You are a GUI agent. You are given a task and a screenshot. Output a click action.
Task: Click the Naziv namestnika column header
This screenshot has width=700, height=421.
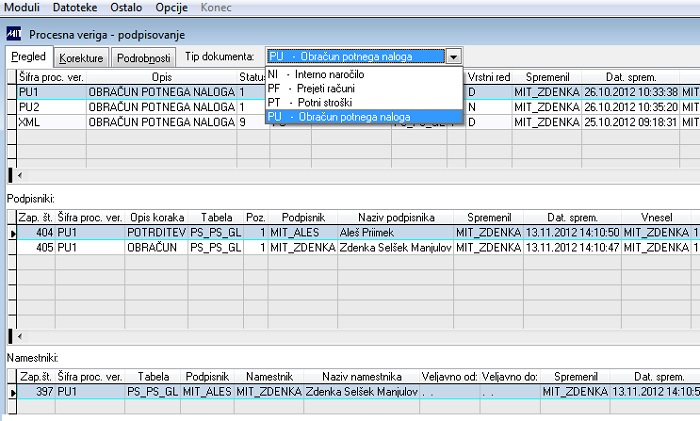362,376
